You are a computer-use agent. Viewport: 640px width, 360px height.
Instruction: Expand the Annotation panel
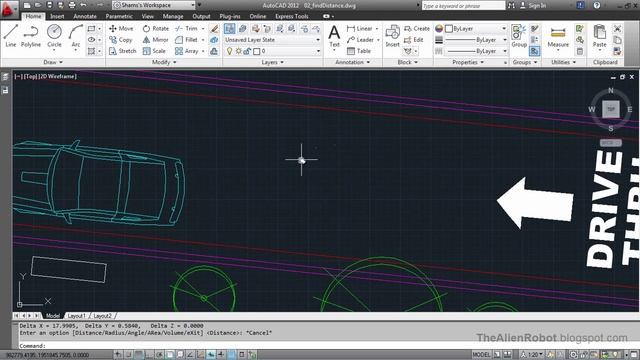353,62
